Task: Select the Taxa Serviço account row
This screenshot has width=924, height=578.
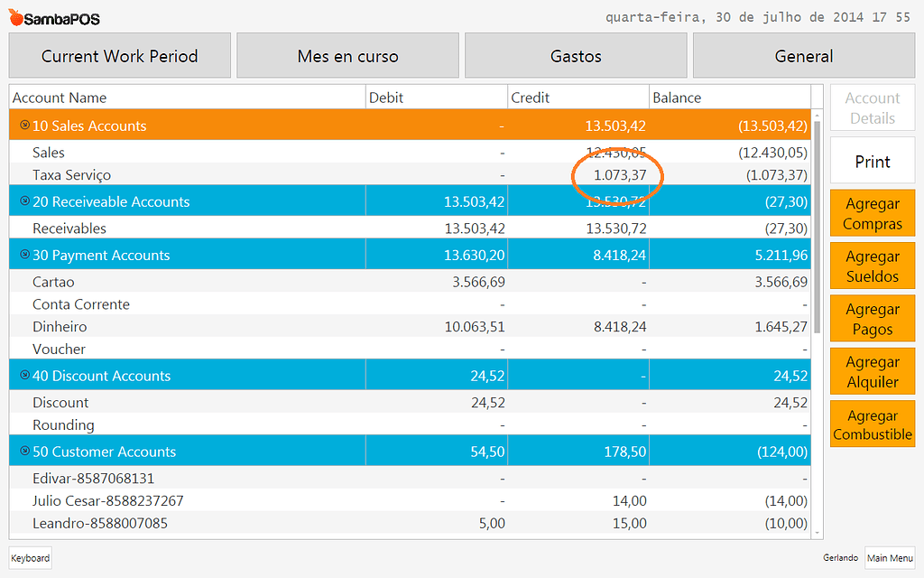Action: (180, 175)
